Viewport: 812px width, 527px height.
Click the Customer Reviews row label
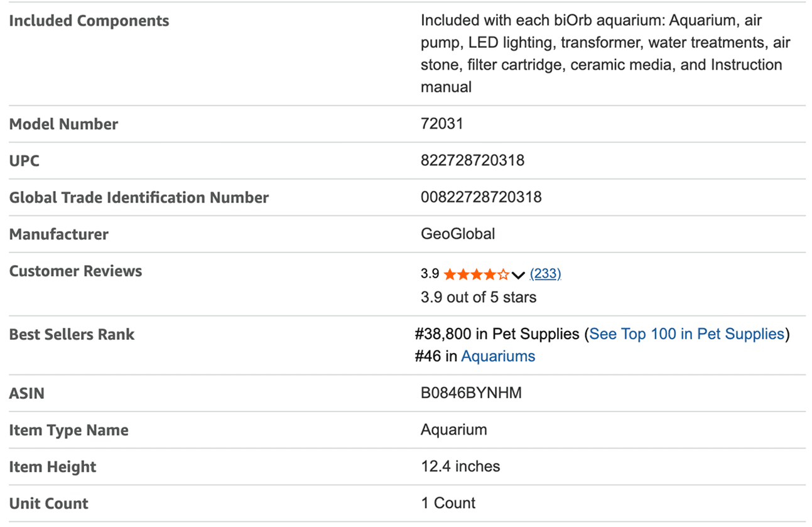coord(75,271)
